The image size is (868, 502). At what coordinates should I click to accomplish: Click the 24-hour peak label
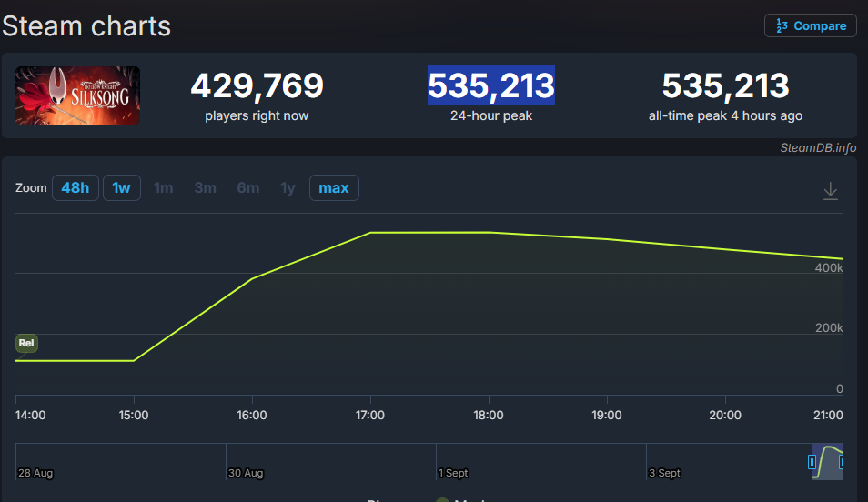(491, 115)
